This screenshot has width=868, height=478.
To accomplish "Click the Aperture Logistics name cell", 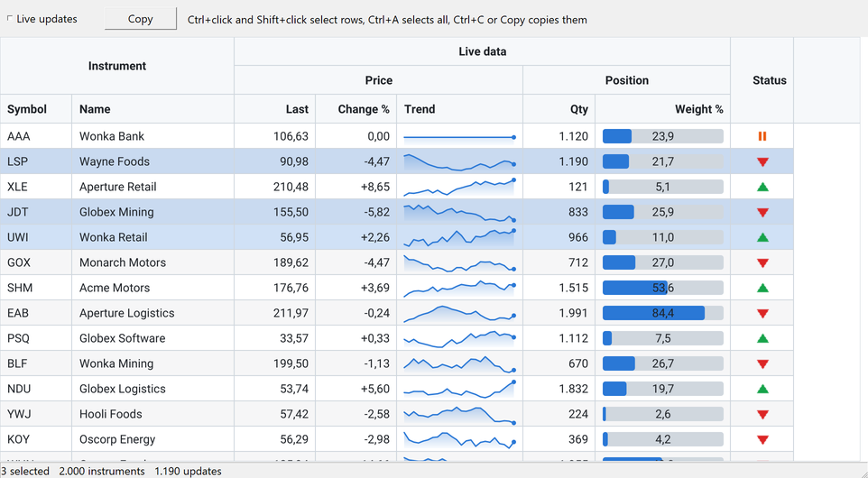I will pos(152,313).
